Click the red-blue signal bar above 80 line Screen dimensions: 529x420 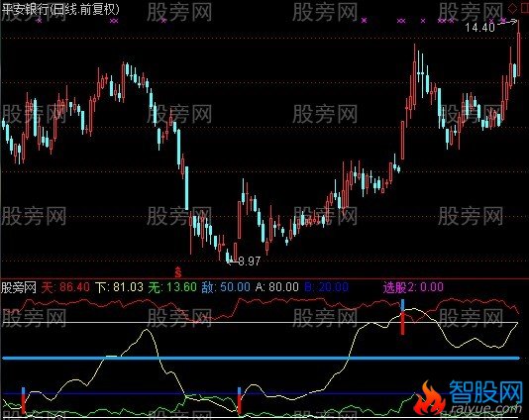point(402,316)
